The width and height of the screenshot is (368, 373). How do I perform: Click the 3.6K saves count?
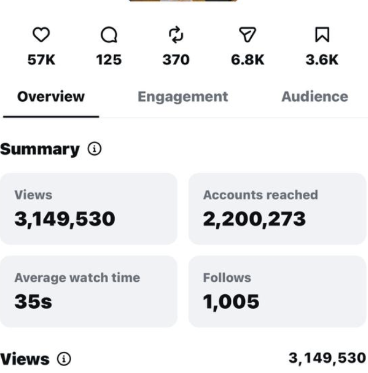click(322, 60)
